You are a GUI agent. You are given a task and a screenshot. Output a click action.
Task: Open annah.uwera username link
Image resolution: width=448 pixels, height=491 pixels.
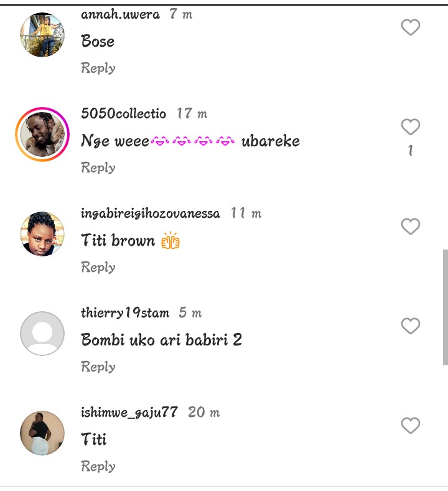120,14
